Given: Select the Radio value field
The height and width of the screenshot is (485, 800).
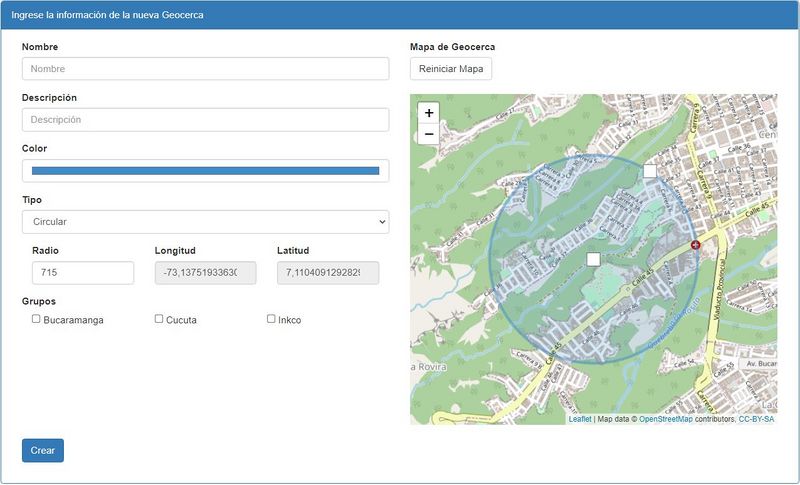Looking at the screenshot, I should pos(83,273).
